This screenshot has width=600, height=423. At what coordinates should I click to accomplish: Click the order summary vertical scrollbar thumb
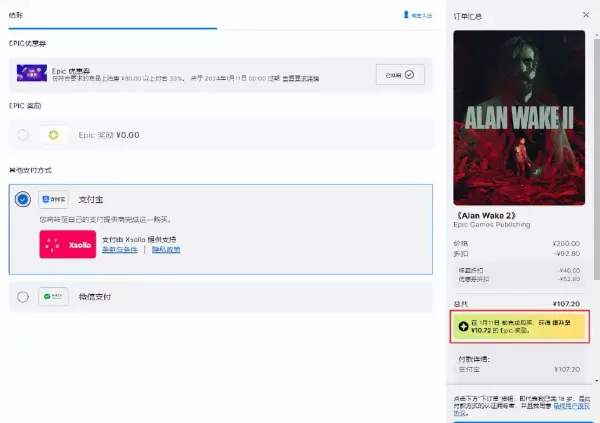pyautogui.click(x=597, y=159)
